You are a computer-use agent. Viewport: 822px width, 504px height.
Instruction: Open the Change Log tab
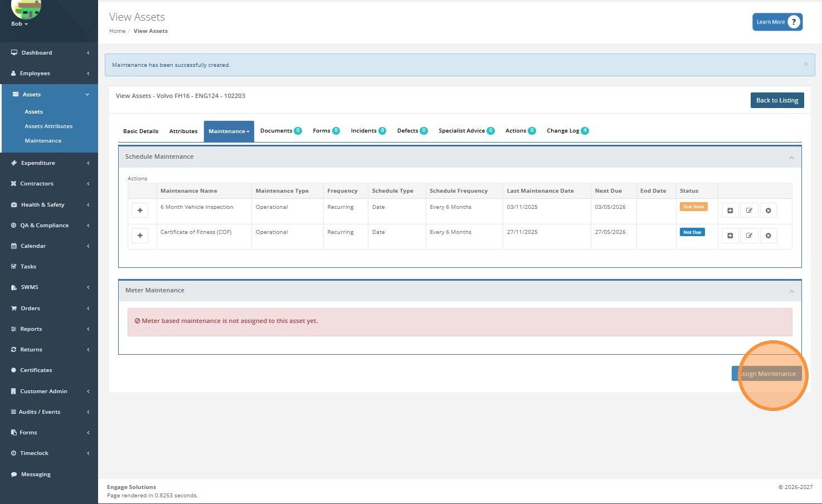567,131
